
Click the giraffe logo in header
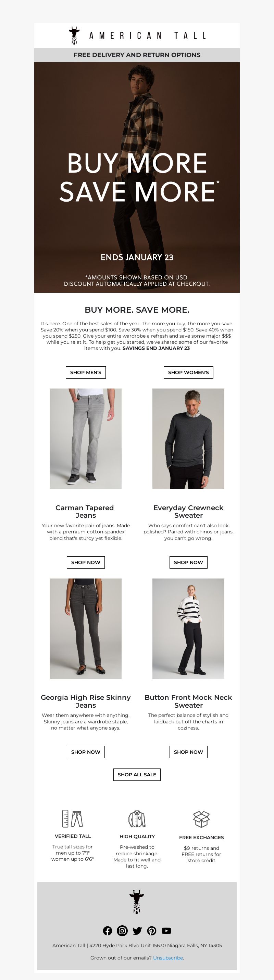click(x=74, y=36)
